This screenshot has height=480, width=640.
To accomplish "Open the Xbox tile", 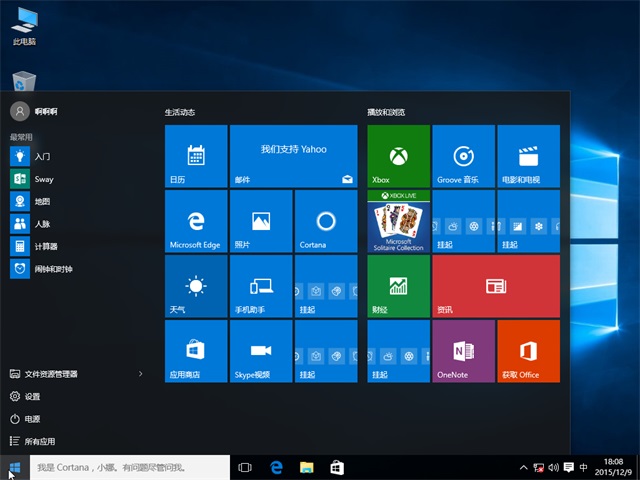I will (398, 155).
